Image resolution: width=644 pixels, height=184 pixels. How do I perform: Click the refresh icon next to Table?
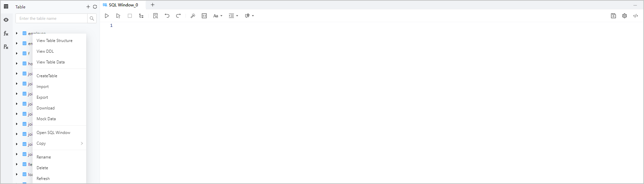(x=95, y=7)
